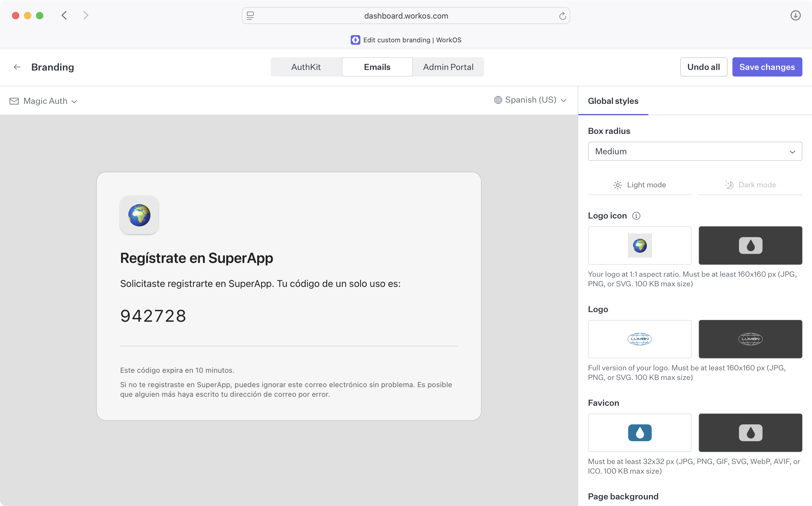Viewport: 812px width, 506px height.
Task: Open the Box radius dropdown
Action: (x=695, y=151)
